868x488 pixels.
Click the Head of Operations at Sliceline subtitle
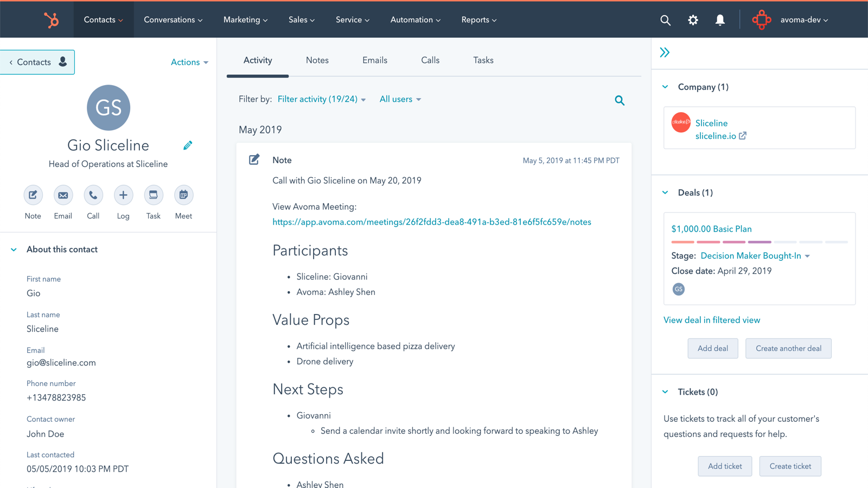point(108,164)
